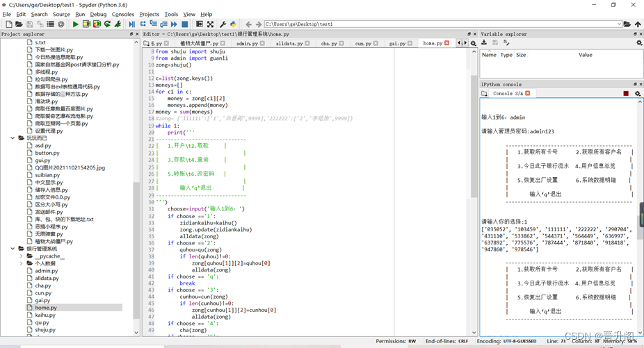Sort variables by the Name column
Screen dimensions: 644x348
click(x=489, y=55)
